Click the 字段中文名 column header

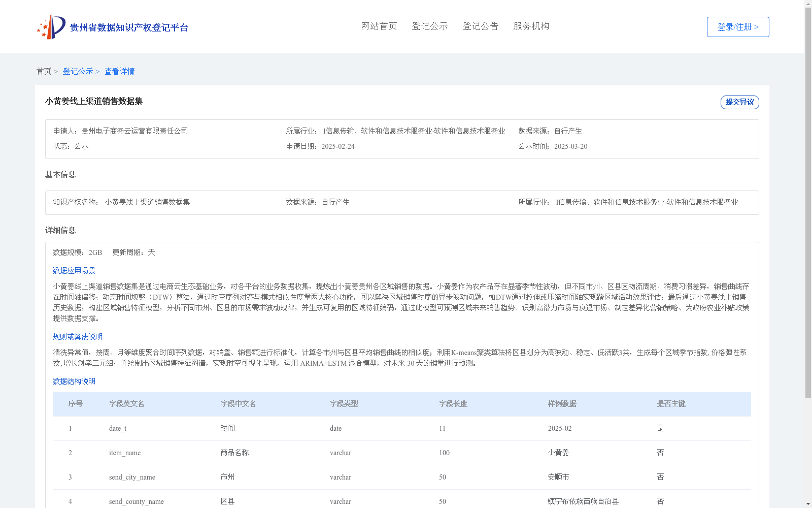(239, 404)
